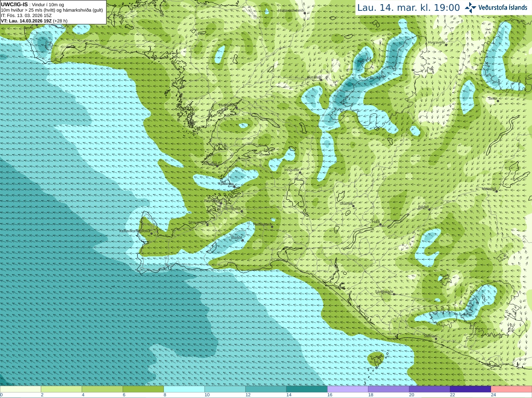Select the Holtavörðuheiði station marker

pyautogui.click(x=305, y=13)
